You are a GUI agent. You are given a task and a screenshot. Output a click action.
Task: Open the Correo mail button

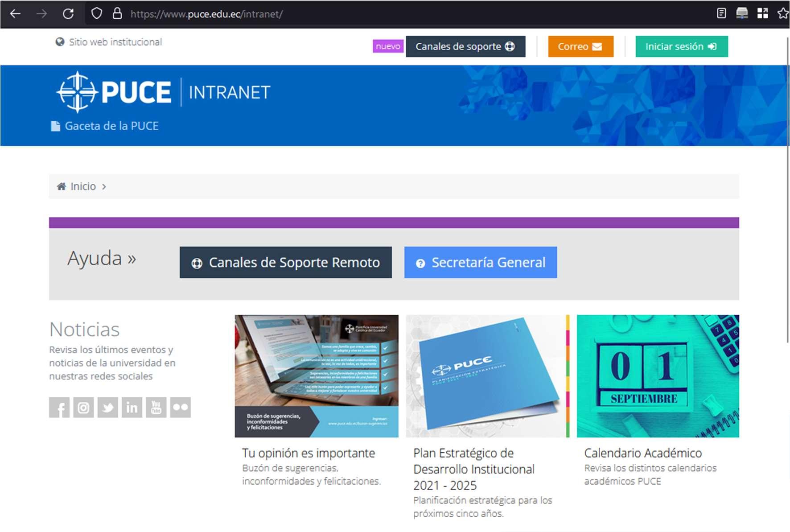tap(580, 46)
